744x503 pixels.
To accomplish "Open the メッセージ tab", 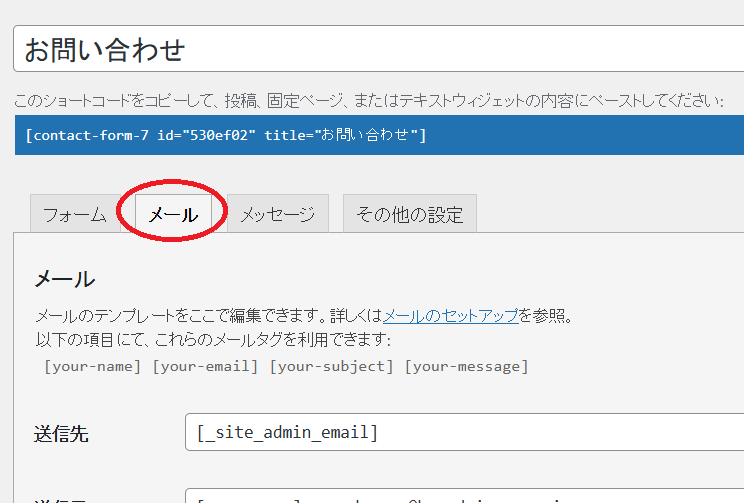I will point(277,215).
